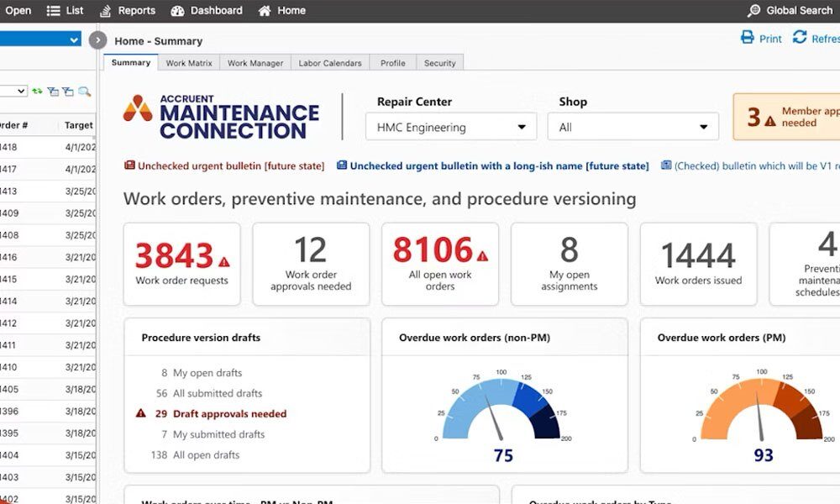This screenshot has height=504, width=840.
Task: Open the magnifying glass search in the left panel
Action: pos(84,92)
